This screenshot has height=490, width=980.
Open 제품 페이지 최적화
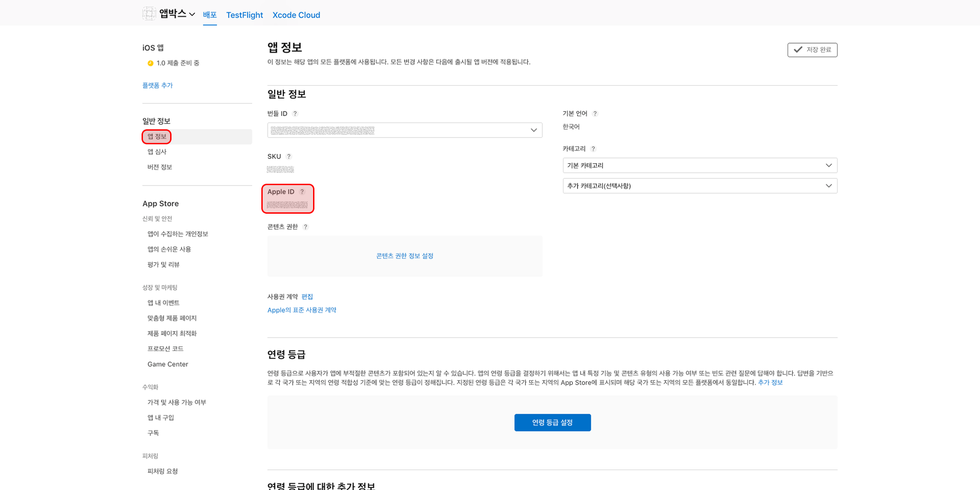(x=172, y=333)
